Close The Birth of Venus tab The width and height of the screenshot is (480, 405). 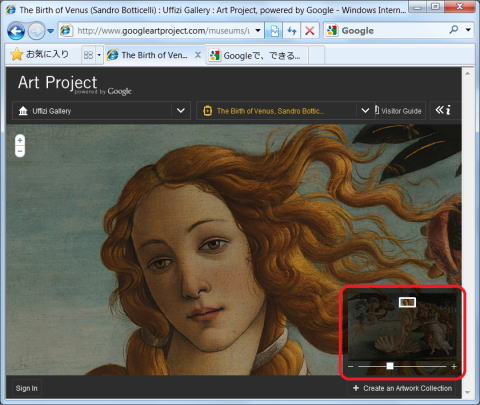[x=198, y=55]
